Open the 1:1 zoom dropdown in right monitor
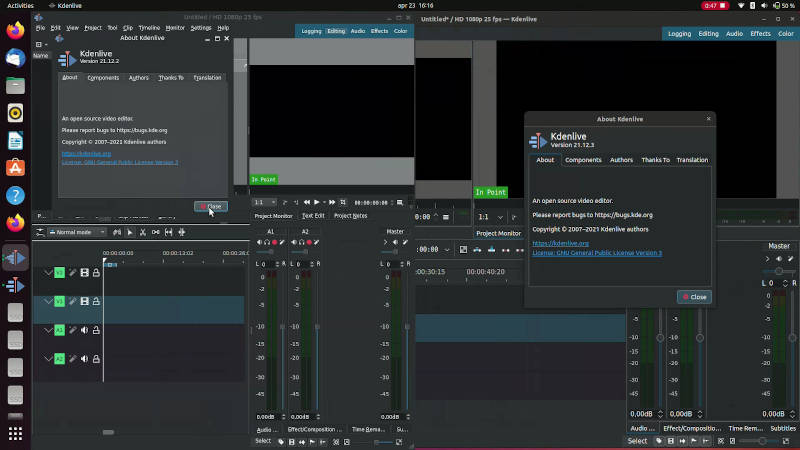The width and height of the screenshot is (800, 450). pyautogui.click(x=490, y=217)
